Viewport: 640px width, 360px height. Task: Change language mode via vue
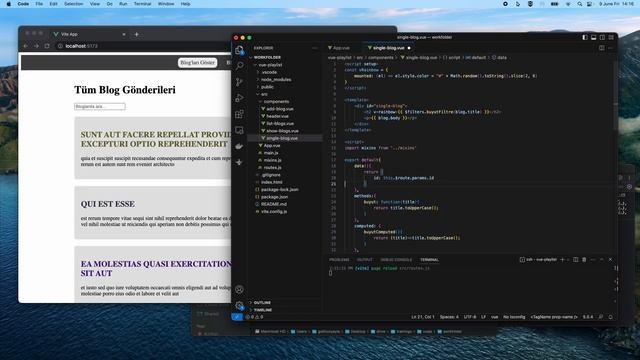(494, 317)
